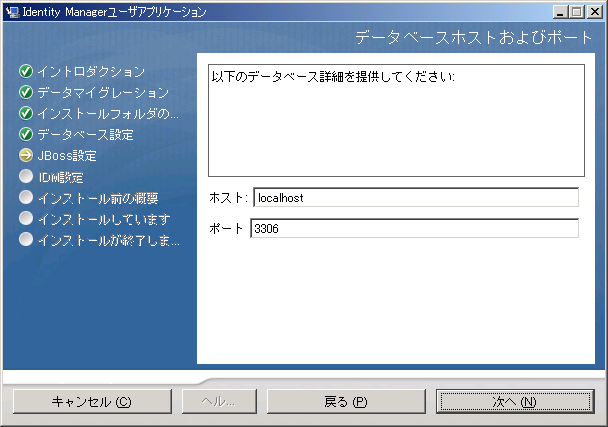Click the ホスト: label
Viewport: 608px width, 427px height.
pyautogui.click(x=228, y=198)
